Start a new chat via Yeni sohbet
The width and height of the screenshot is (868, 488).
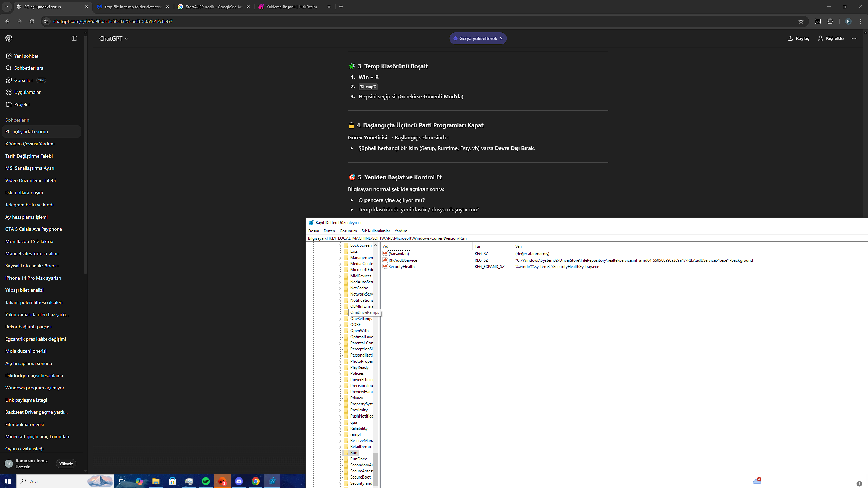[x=41, y=56]
